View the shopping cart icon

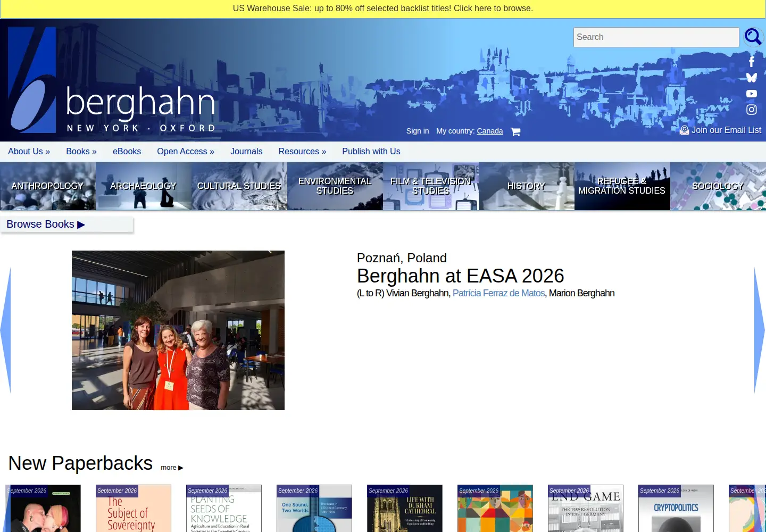click(x=515, y=131)
